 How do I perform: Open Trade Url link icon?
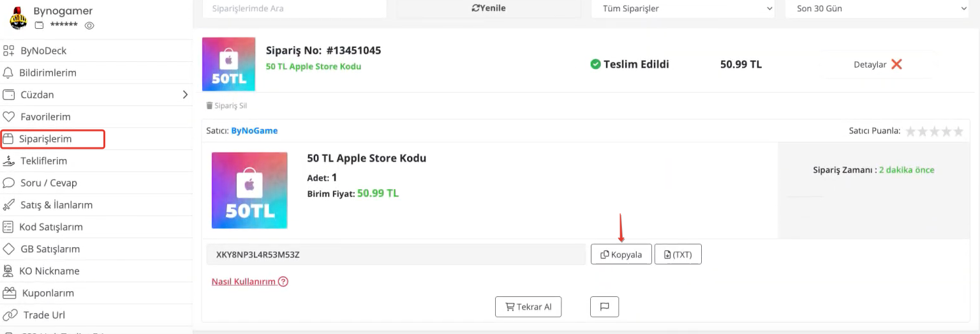(x=10, y=315)
